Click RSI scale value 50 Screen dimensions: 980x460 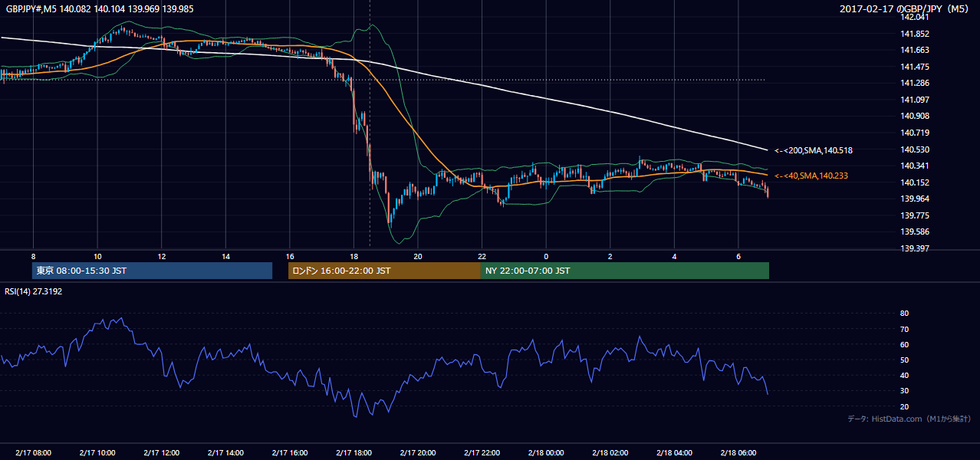[905, 360]
